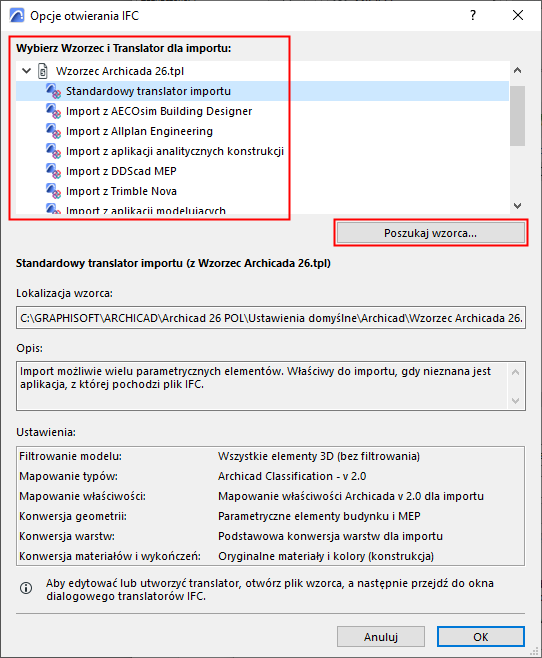Click the Archicad logo in the title bar
Image resolution: width=542 pixels, height=658 pixels.
tap(17, 16)
